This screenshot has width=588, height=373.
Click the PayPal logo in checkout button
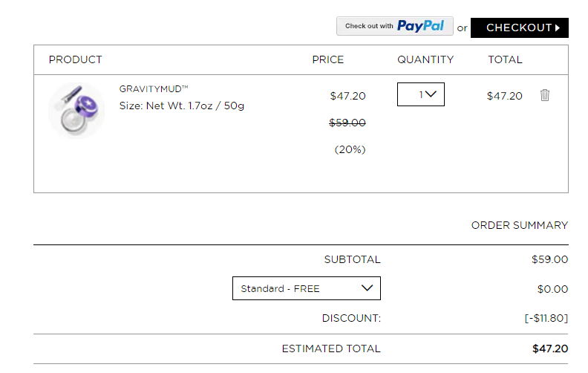(420, 26)
